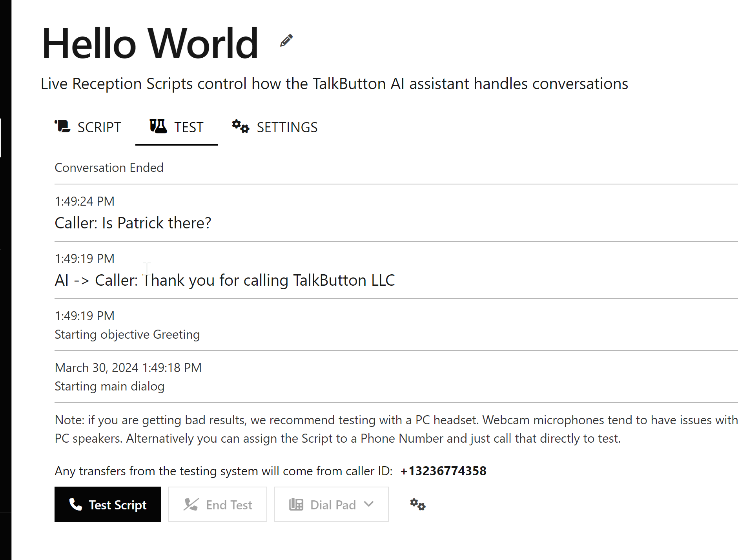The height and width of the screenshot is (560, 738).
Task: Open the SETTINGS tab label
Action: [x=287, y=128]
